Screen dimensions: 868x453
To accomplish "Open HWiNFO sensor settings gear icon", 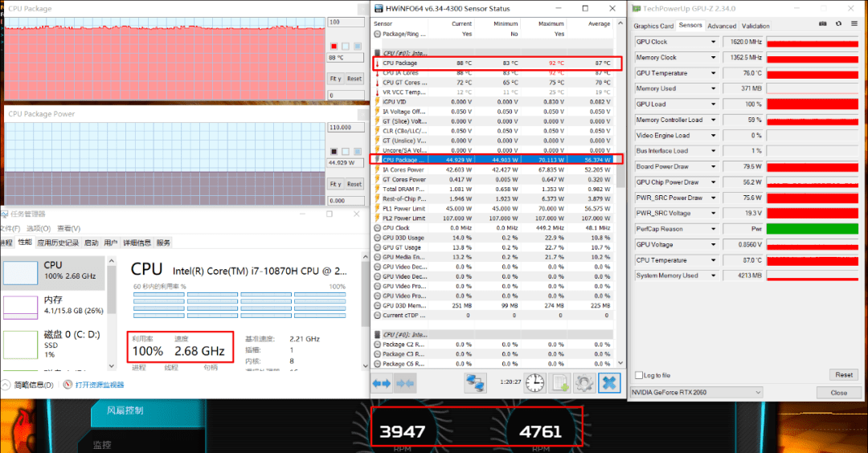I will click(584, 383).
